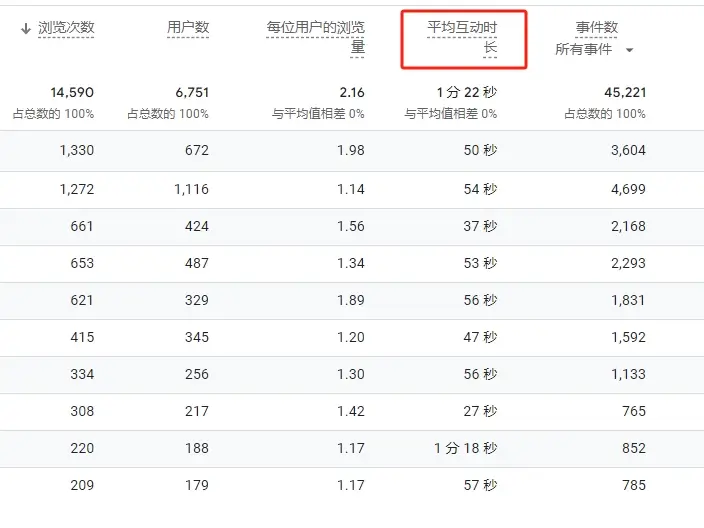704x528 pixels.
Task: Click the users cell 672
Action: [197, 150]
